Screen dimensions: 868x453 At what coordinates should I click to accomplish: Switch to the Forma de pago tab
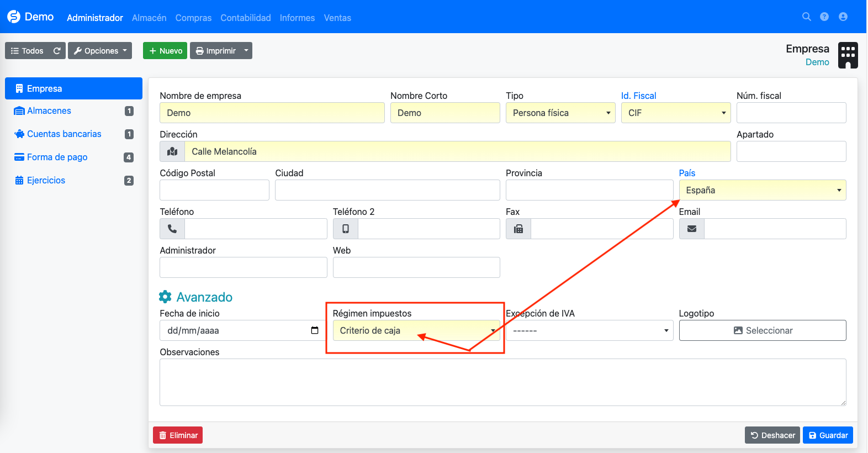click(57, 157)
